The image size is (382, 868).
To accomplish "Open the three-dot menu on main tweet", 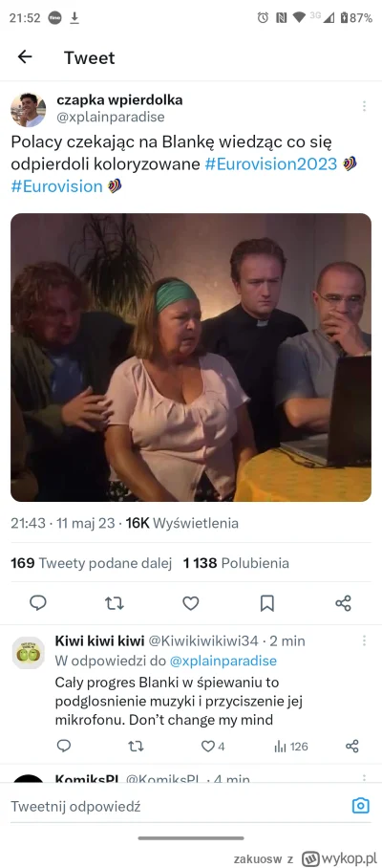I will click(x=364, y=106).
